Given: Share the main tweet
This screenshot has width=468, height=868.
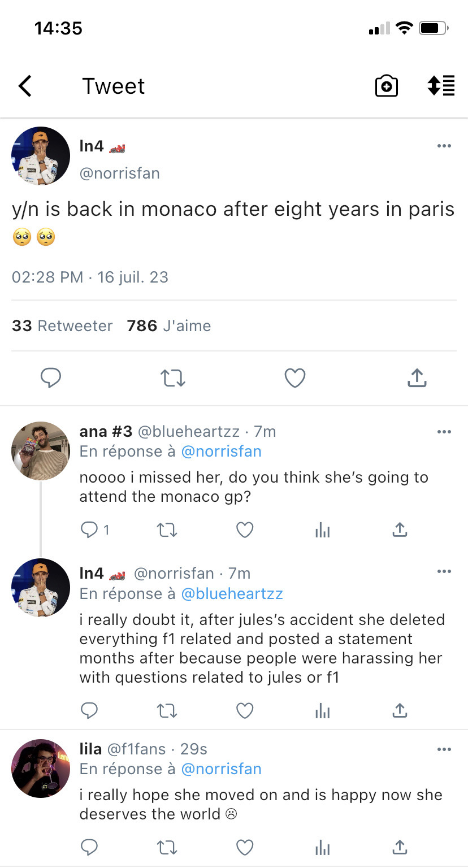Looking at the screenshot, I should [417, 377].
